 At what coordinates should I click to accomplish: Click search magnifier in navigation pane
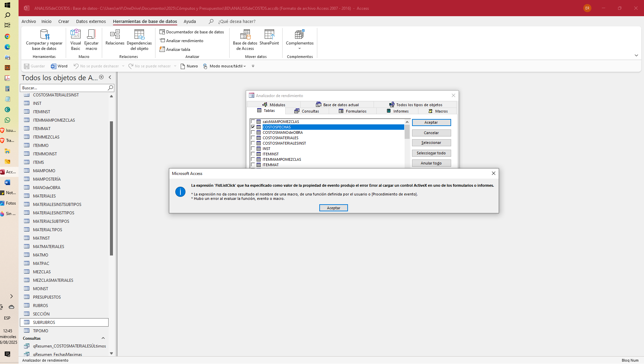[x=110, y=88]
